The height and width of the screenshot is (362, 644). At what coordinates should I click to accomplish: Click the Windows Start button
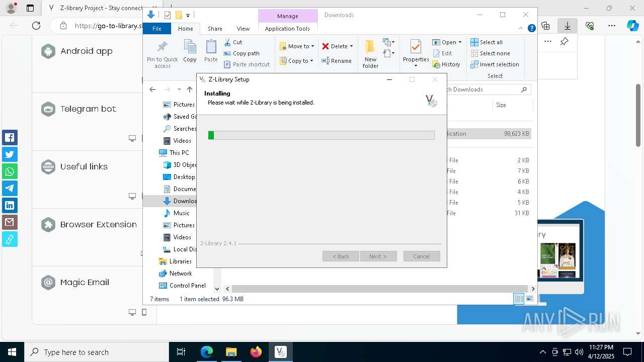[x=12, y=352]
